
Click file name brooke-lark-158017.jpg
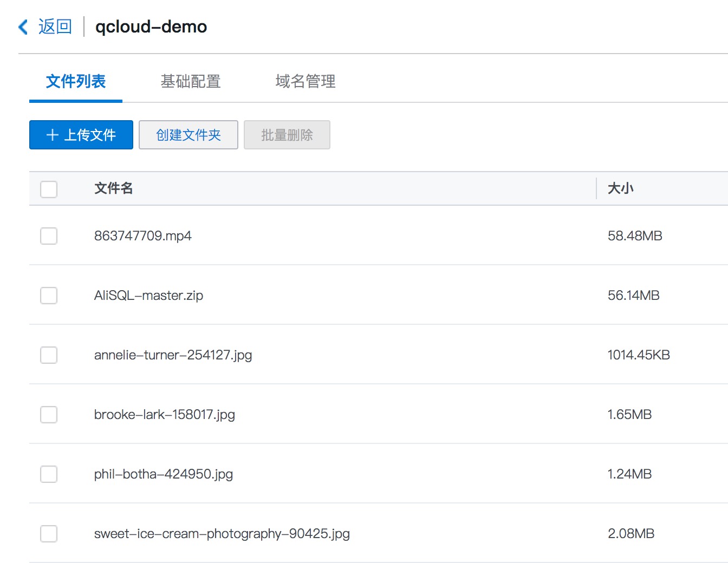(165, 415)
